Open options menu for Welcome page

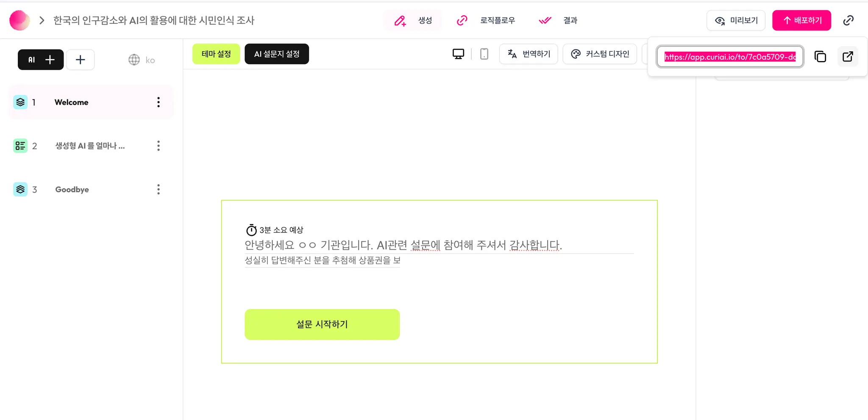click(159, 102)
